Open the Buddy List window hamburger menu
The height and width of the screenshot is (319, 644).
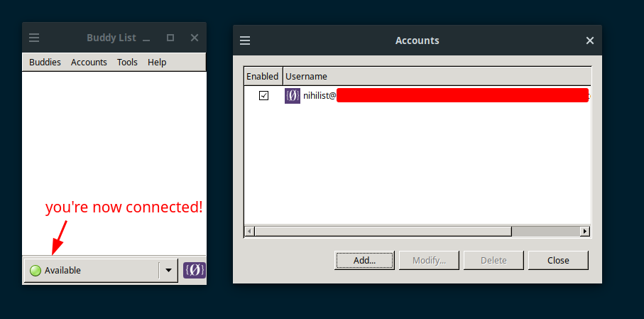point(34,38)
